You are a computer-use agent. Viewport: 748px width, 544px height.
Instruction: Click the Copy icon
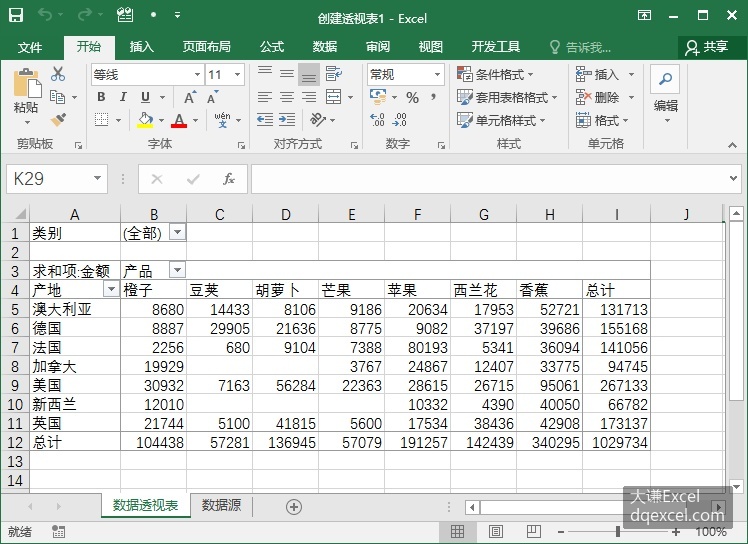[x=58, y=97]
